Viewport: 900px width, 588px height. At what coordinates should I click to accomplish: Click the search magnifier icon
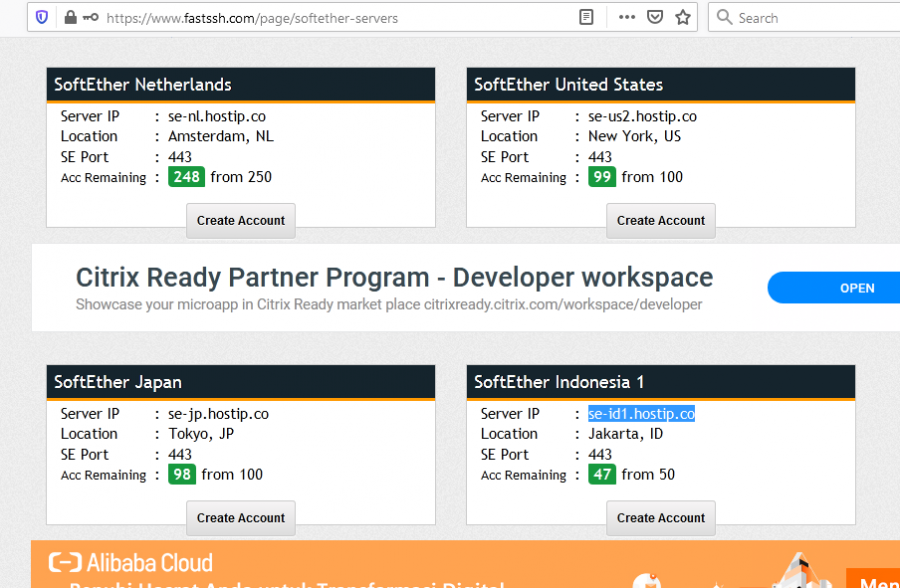724,17
